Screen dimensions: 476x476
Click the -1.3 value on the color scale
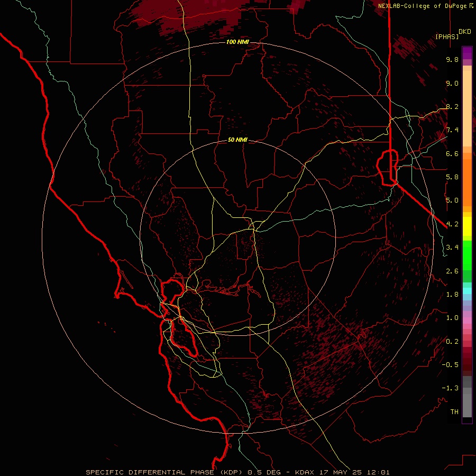[450, 388]
